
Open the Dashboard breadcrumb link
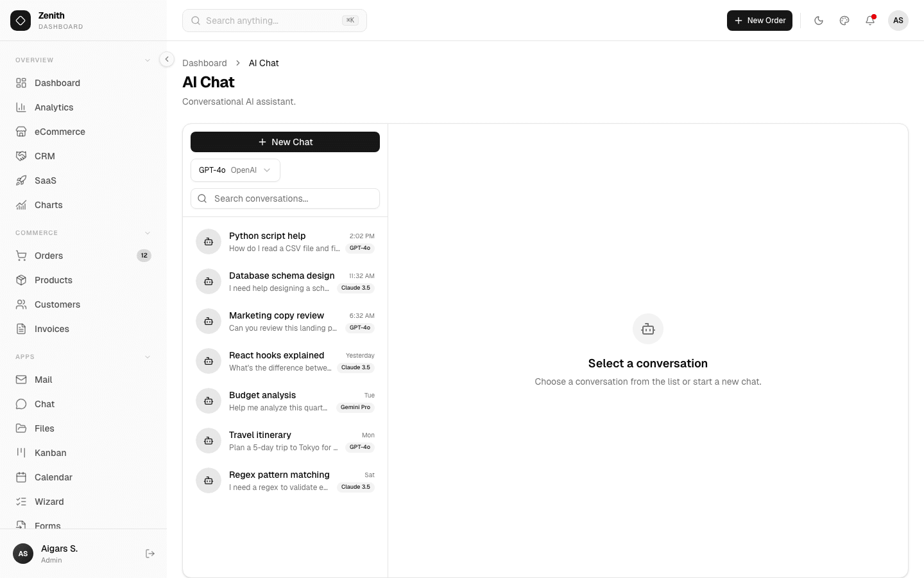pyautogui.click(x=205, y=63)
